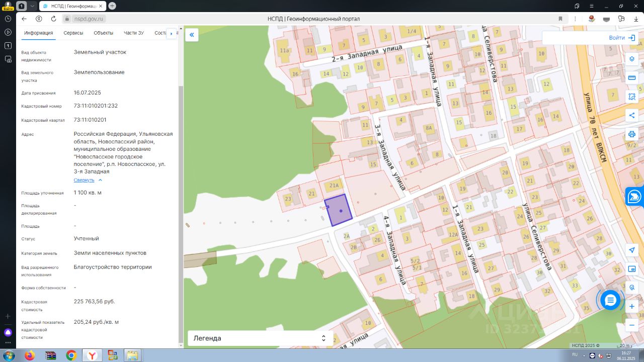Collapse the information side panel
Image resolution: width=644 pixels, height=362 pixels.
192,35
